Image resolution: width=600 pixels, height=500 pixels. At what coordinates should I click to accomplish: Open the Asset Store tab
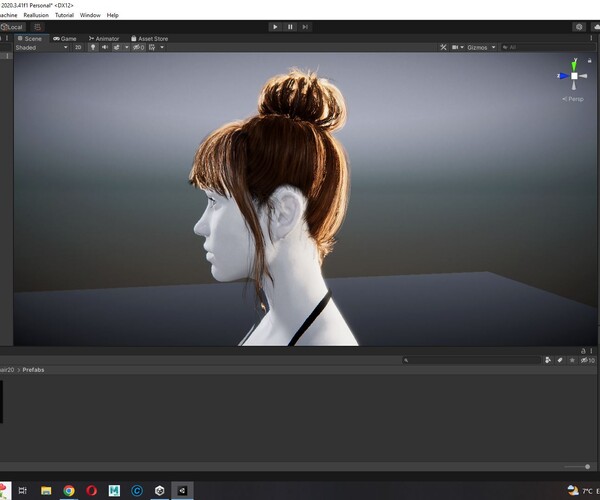pos(150,39)
